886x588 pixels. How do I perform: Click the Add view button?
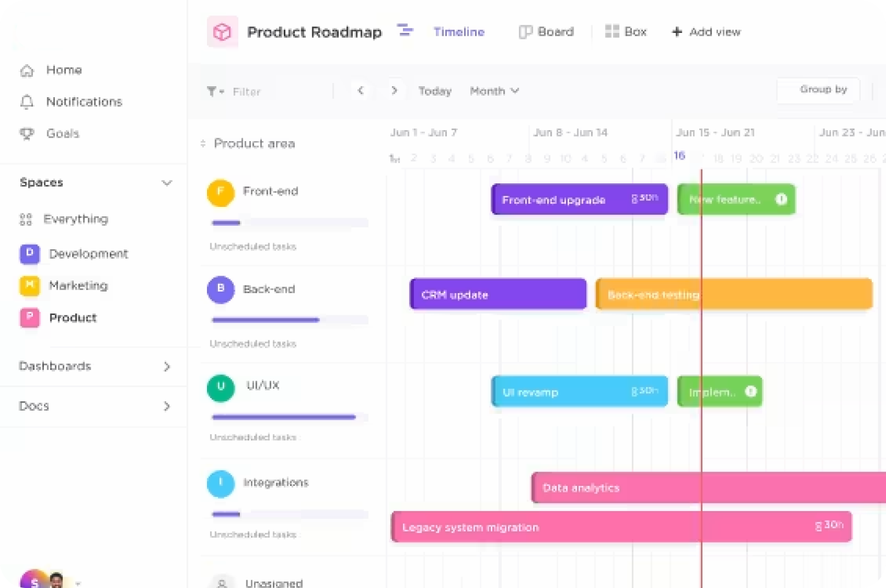pos(706,32)
